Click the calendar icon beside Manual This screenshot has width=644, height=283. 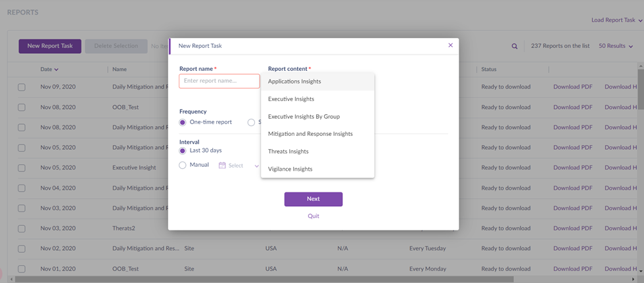(x=222, y=165)
